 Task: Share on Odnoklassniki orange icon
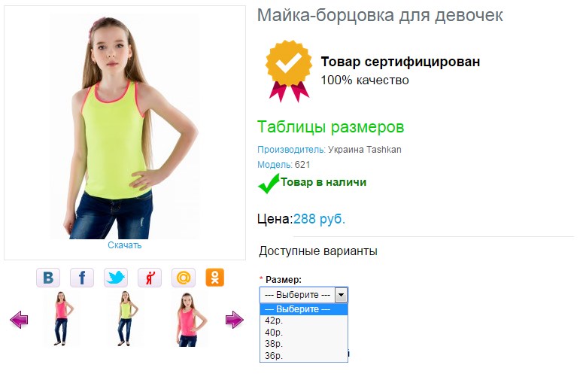tap(215, 278)
